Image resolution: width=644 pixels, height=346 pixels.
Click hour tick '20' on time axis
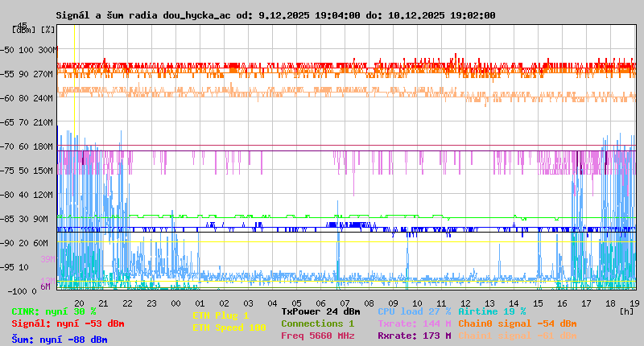[x=79, y=303]
